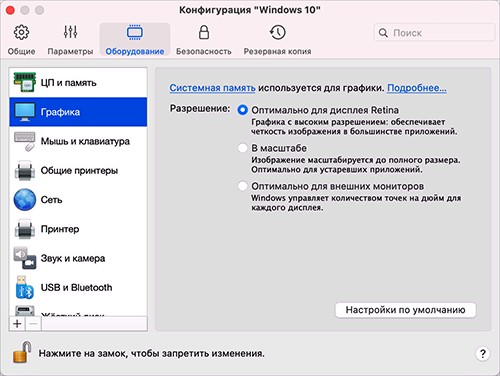This screenshot has width=500, height=376.
Task: Select the В масштабе resolution option
Action: [242, 148]
